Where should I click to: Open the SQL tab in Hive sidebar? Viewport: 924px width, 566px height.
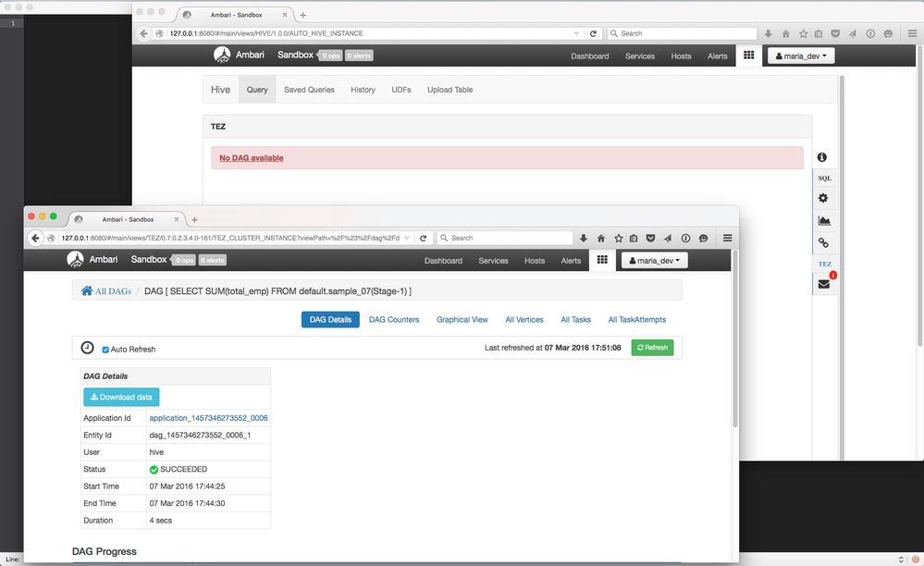[824, 178]
